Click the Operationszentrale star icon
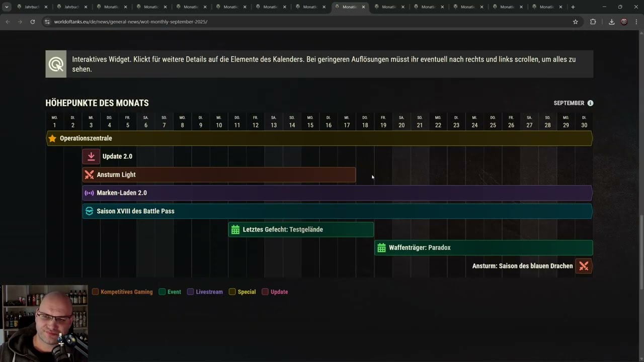644x362 pixels. click(52, 138)
